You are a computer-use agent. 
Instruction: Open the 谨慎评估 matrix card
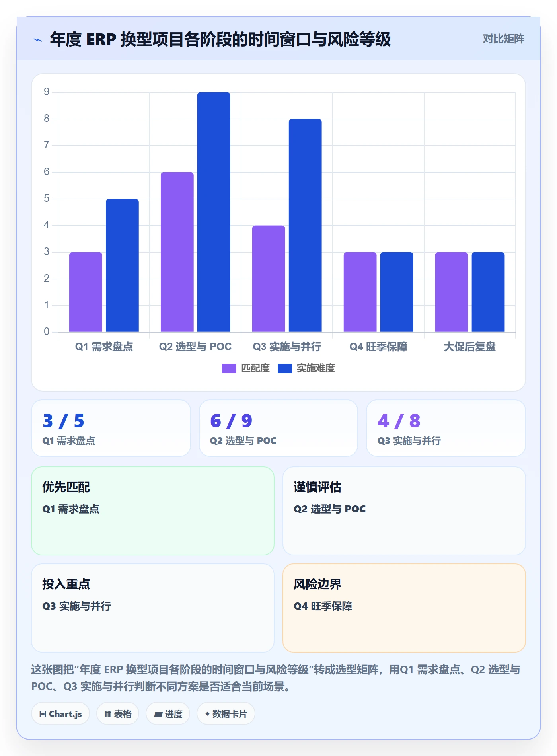point(404,511)
